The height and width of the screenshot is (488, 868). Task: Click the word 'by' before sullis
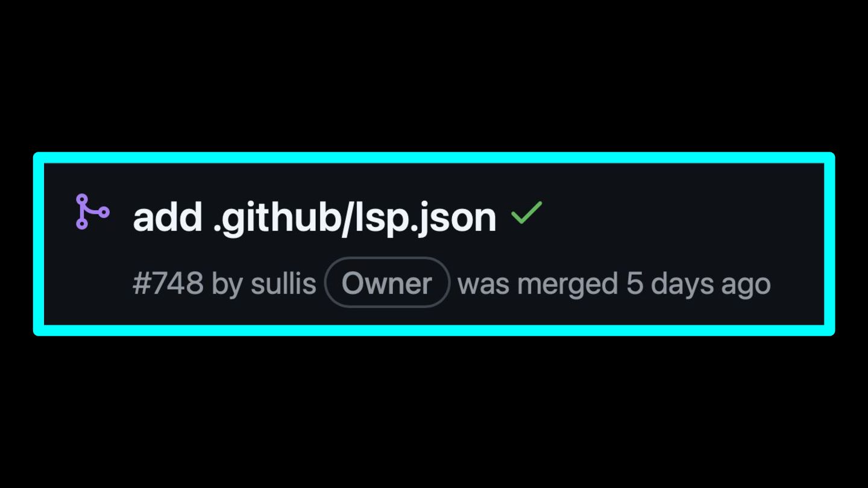point(227,284)
